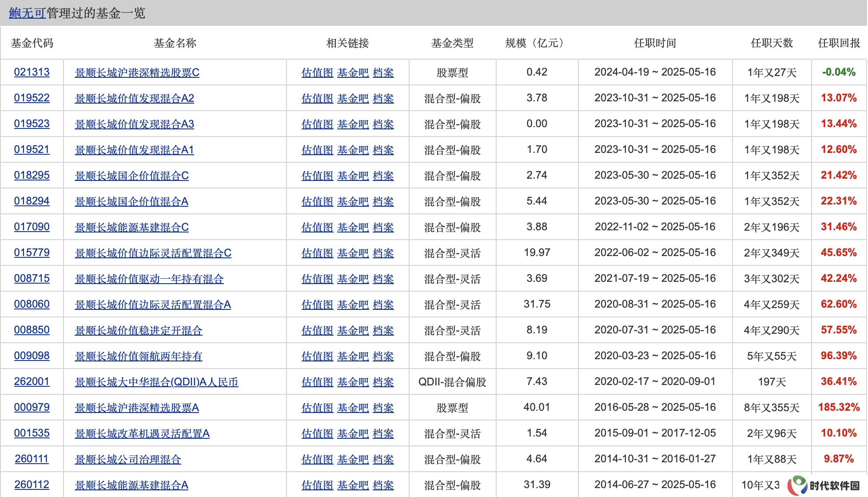This screenshot has height=497, width=868.
Task: Open fund code 008850
Action: point(32,330)
